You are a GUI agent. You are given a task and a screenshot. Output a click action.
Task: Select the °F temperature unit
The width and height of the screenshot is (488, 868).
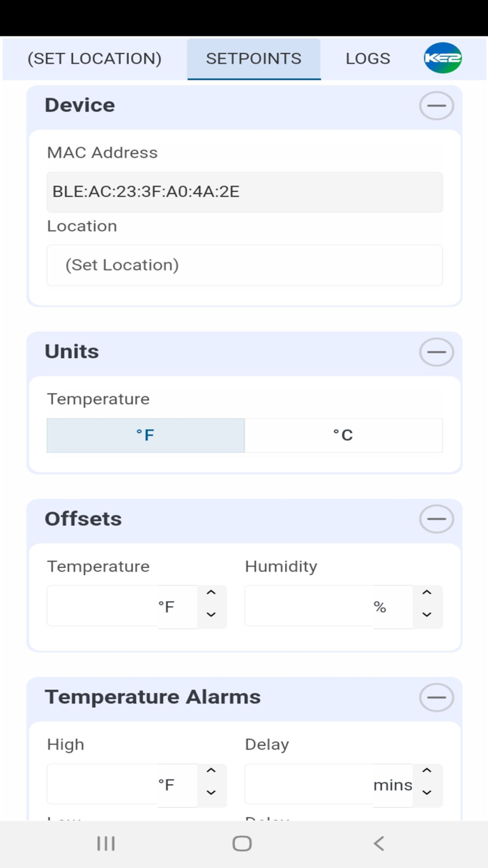click(x=145, y=435)
